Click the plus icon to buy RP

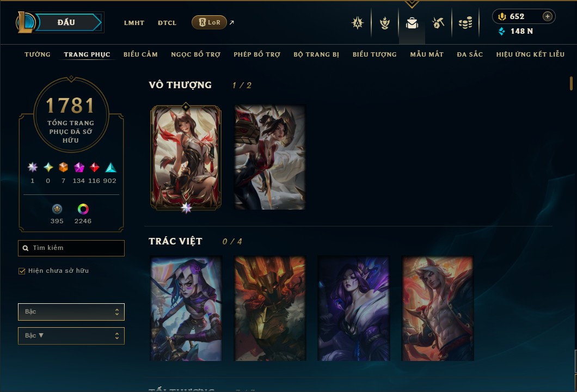coord(548,16)
